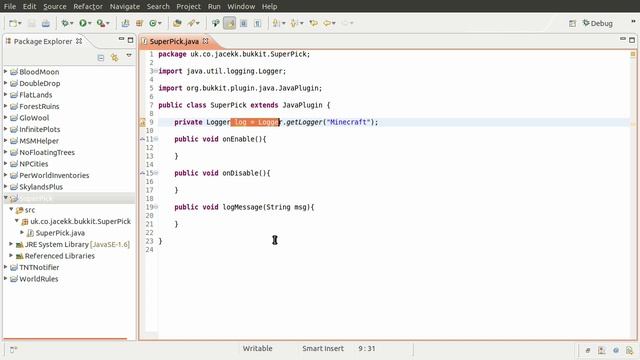The height and width of the screenshot is (360, 640).
Task: Create a New Java Project via toolbar icon
Action: click(x=125, y=23)
